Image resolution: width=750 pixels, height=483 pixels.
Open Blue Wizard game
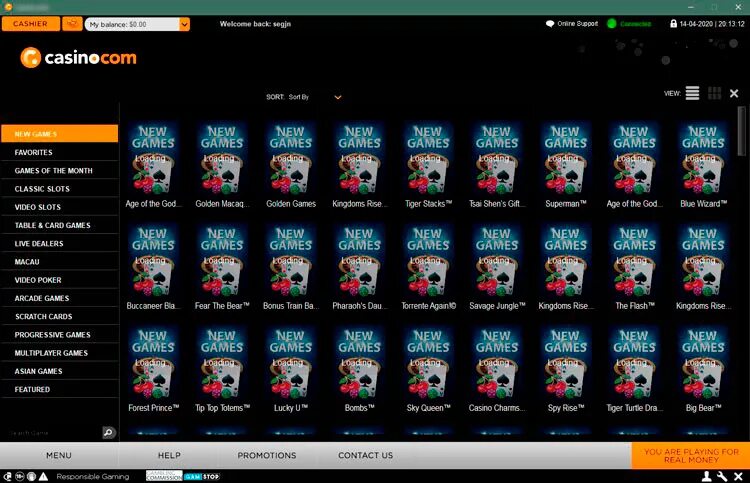pos(703,159)
